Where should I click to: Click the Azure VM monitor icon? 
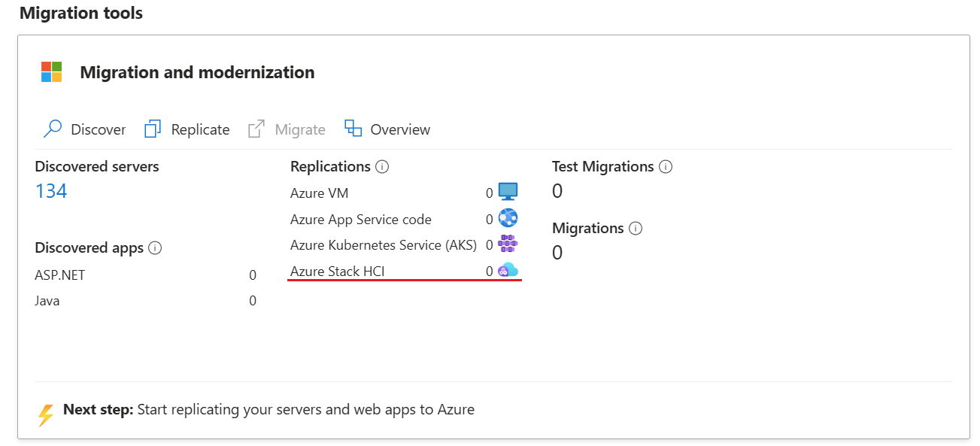[x=507, y=192]
